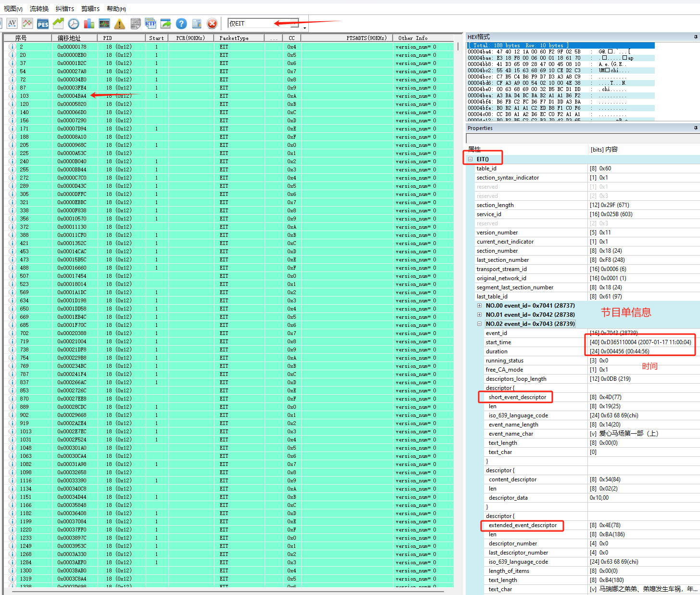Viewport: 700px width, 595px height.
Task: Sort by PCR(90KHz) column header
Action: (191, 38)
